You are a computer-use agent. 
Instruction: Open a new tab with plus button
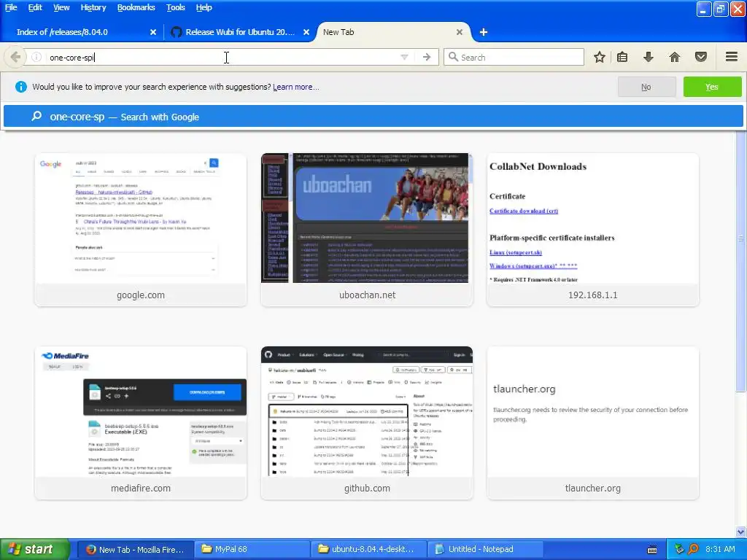click(x=484, y=32)
